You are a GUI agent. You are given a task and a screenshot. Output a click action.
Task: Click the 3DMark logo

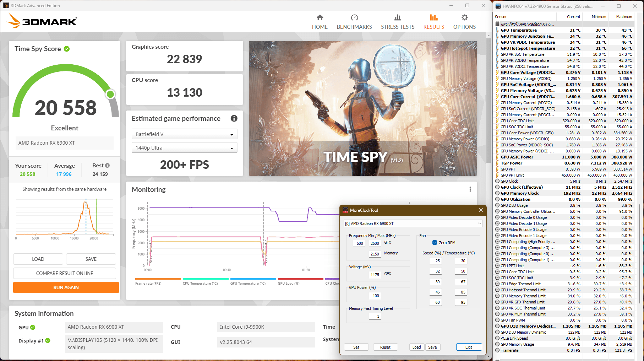[x=42, y=21]
